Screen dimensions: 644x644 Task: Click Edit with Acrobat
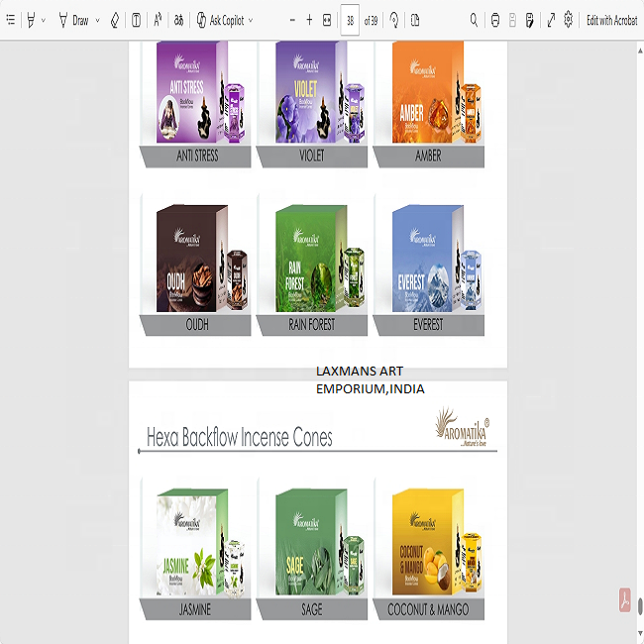coord(612,20)
